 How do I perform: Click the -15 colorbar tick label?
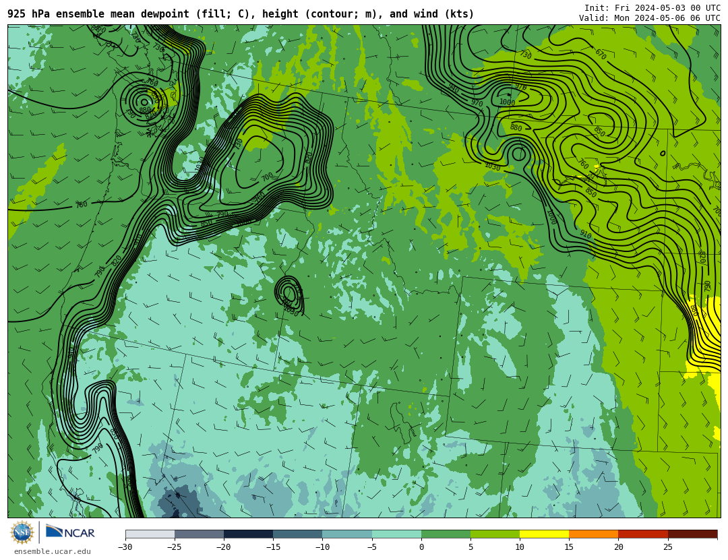coord(272,547)
